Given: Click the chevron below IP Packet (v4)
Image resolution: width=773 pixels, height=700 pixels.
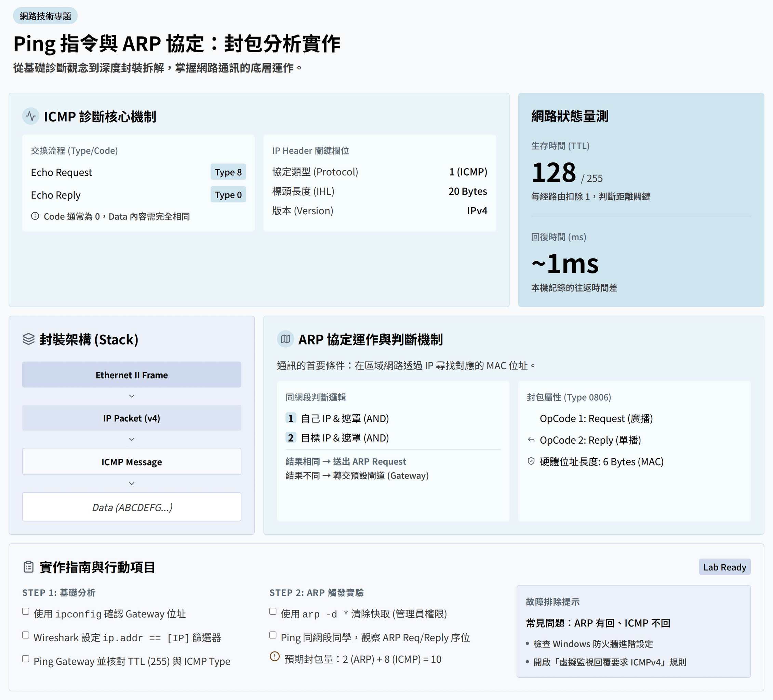Looking at the screenshot, I should [132, 439].
